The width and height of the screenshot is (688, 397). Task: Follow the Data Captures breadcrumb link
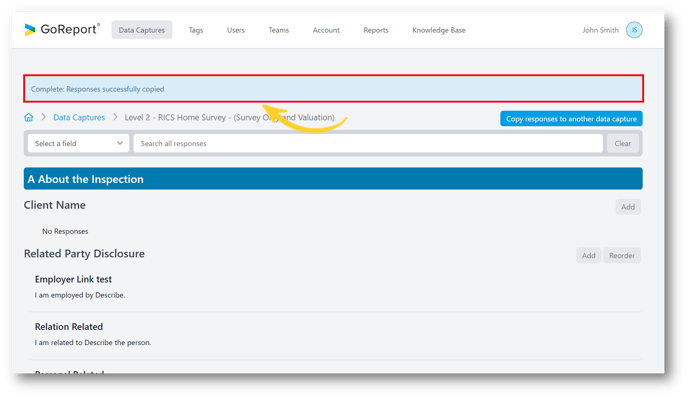tap(79, 117)
